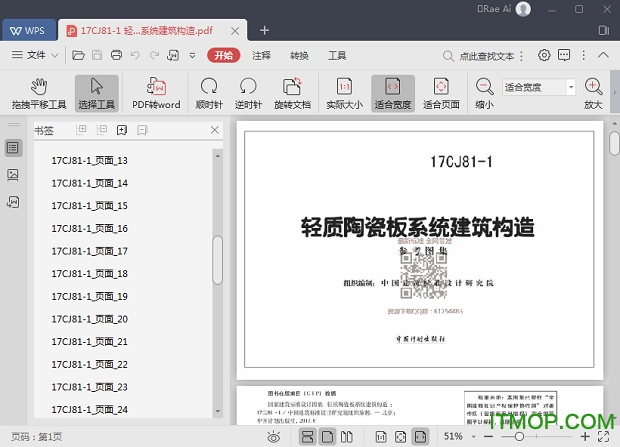Open the more options vertical dots
620x447 pixels.
click(x=584, y=55)
